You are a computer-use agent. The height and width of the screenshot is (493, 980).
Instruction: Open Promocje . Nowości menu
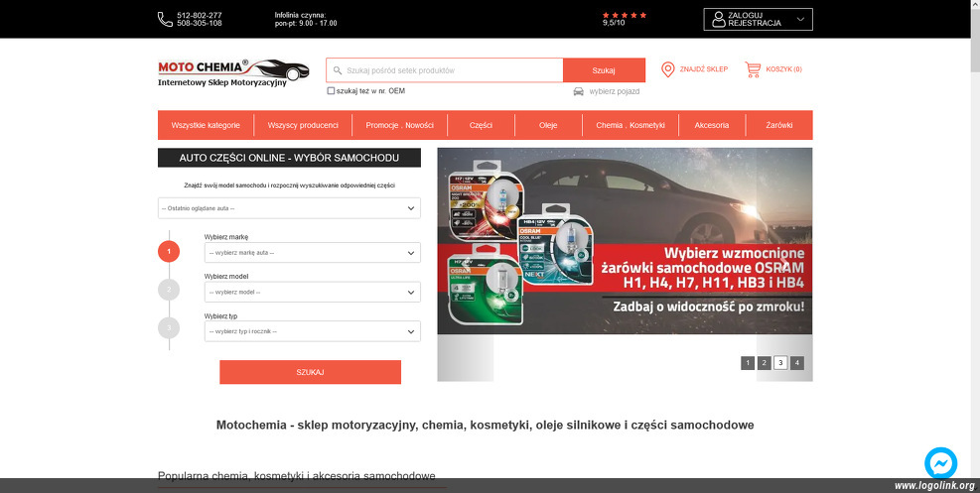point(400,125)
